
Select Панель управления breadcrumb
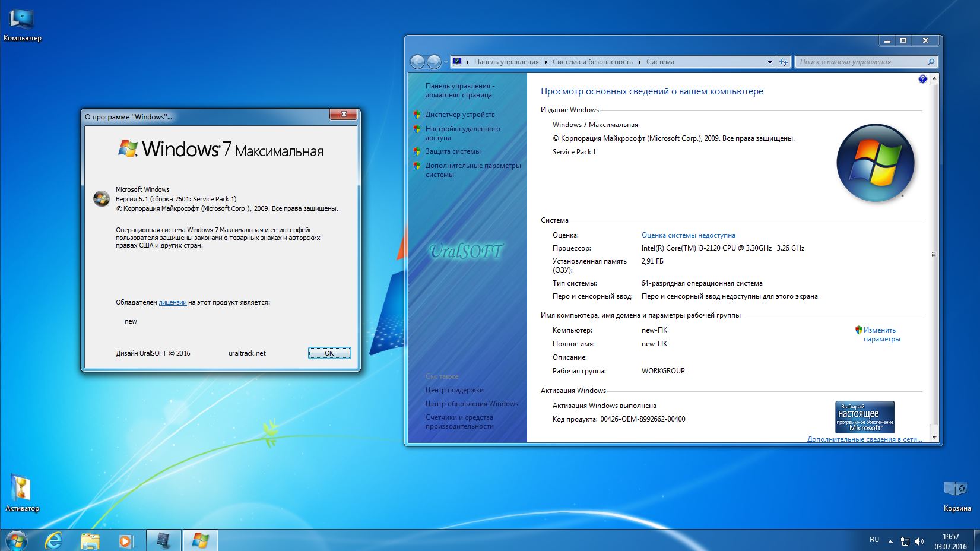506,62
